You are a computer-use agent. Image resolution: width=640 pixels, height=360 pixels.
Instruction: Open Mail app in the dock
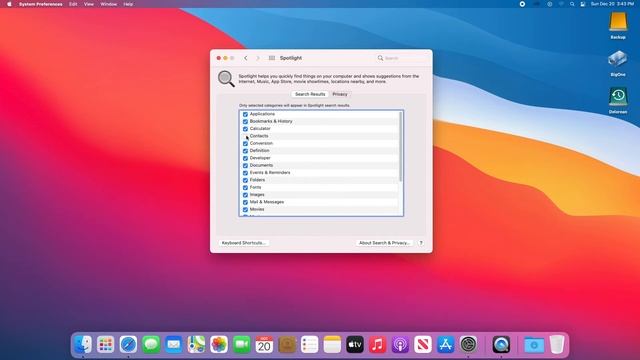tap(173, 345)
